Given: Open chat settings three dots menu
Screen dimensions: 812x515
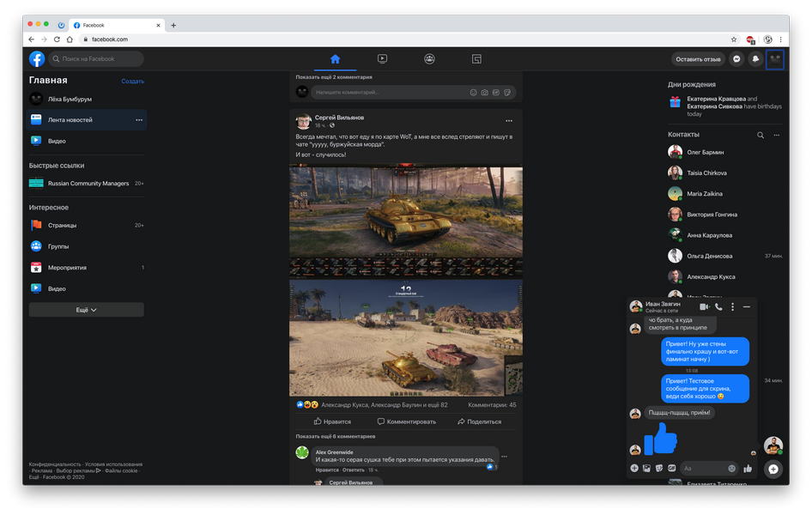Looking at the screenshot, I should click(732, 307).
